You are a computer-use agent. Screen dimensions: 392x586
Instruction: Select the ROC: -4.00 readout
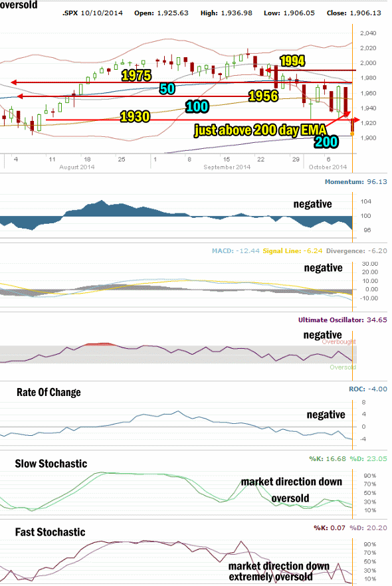(x=367, y=389)
